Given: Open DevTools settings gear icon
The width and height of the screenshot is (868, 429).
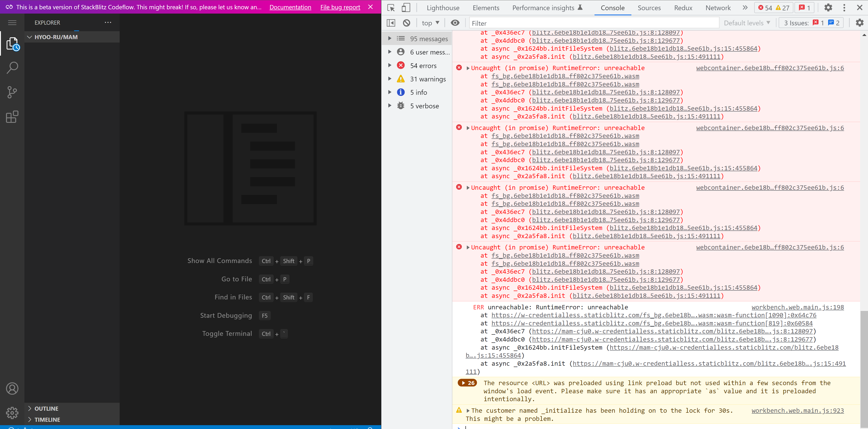Looking at the screenshot, I should (828, 8).
